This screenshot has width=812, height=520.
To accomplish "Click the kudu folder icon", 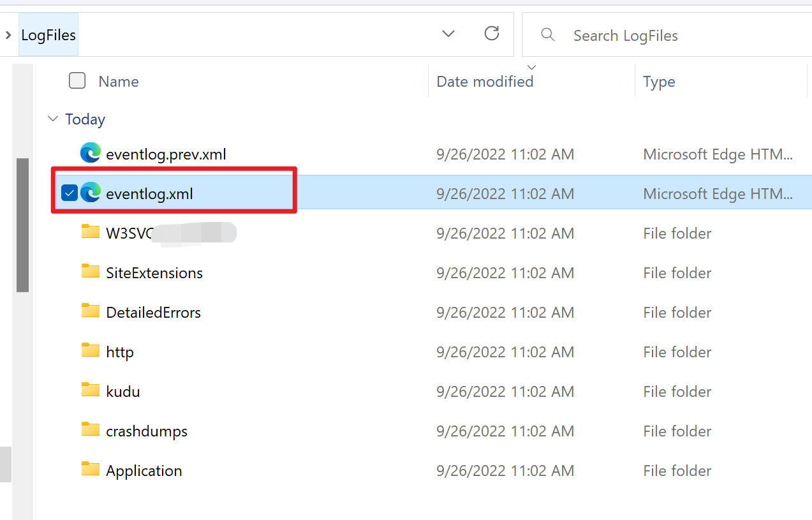I will tap(91, 391).
